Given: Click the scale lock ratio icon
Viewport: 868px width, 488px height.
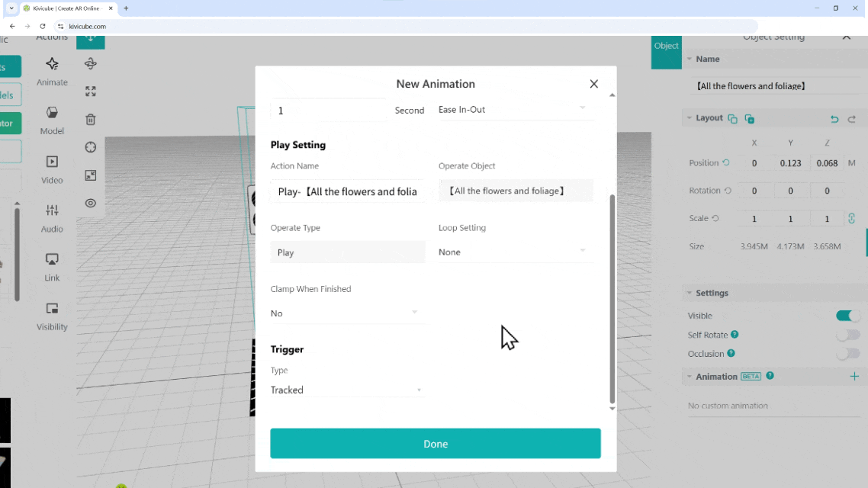Looking at the screenshot, I should pos(851,219).
